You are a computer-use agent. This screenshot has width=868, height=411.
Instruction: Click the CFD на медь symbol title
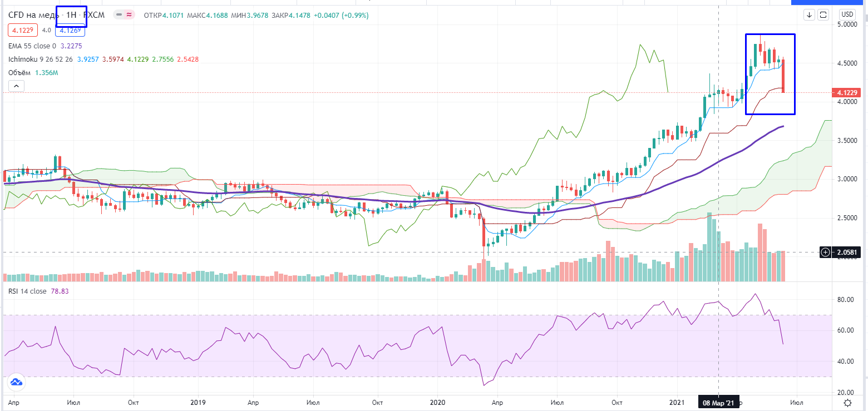pos(33,15)
